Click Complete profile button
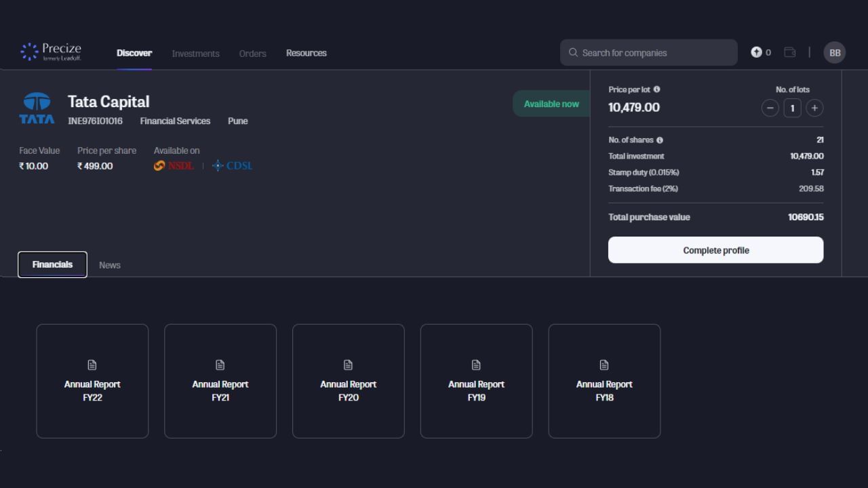Screen dimensions: 868x488 coord(715,250)
